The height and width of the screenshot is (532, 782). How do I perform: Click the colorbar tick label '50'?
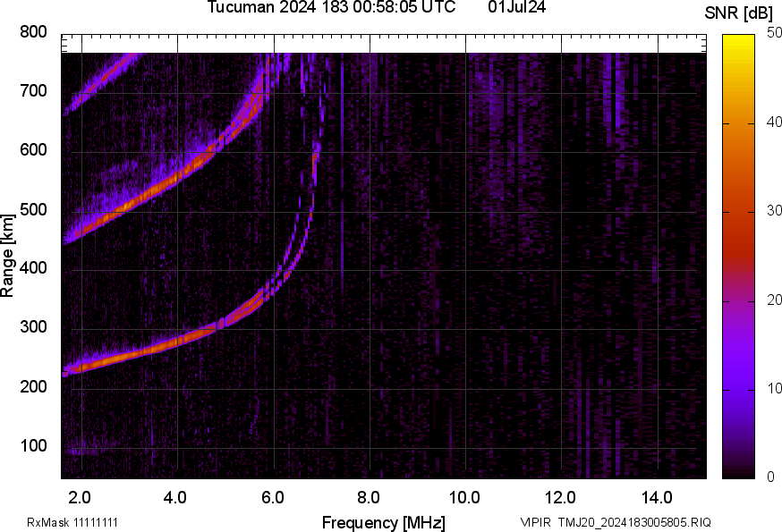coord(774,33)
